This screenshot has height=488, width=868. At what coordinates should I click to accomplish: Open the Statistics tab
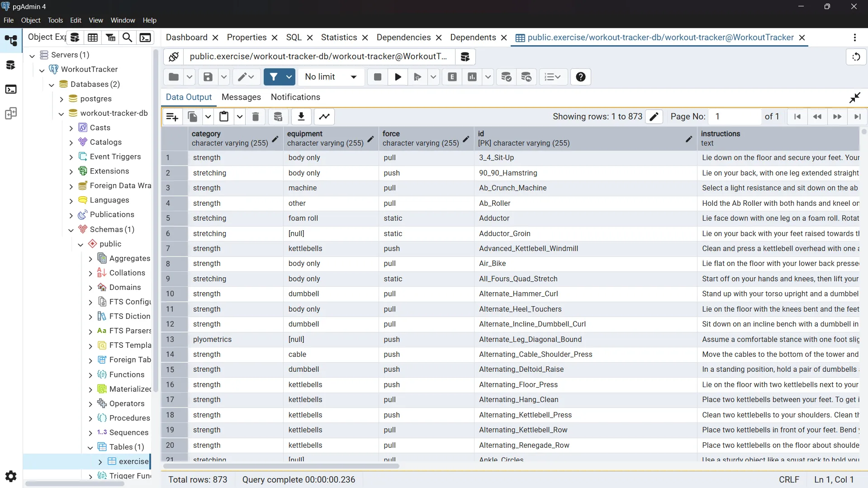pyautogui.click(x=339, y=38)
